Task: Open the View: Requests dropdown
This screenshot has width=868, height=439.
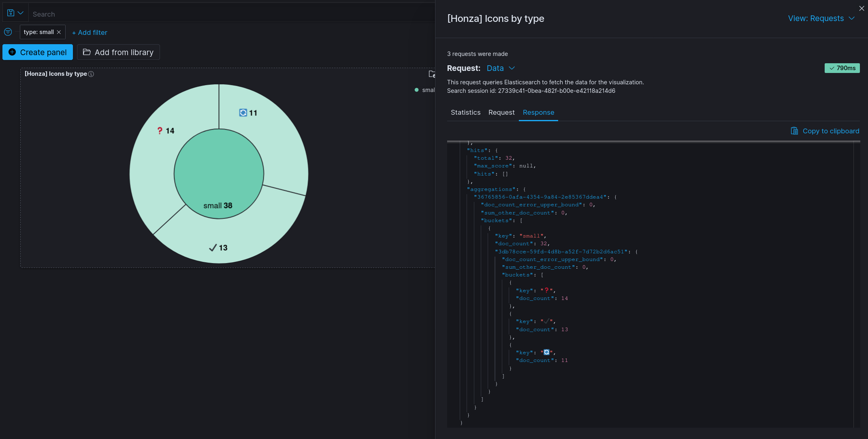Action: click(x=821, y=18)
